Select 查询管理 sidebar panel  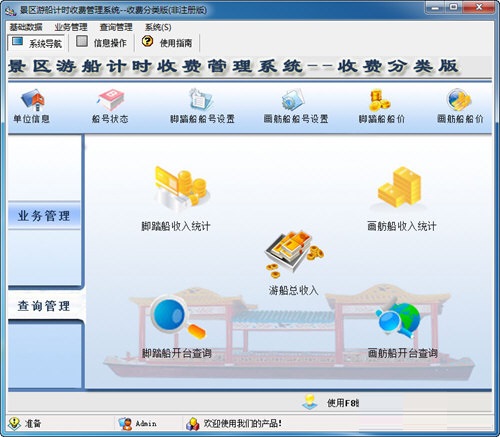point(44,306)
